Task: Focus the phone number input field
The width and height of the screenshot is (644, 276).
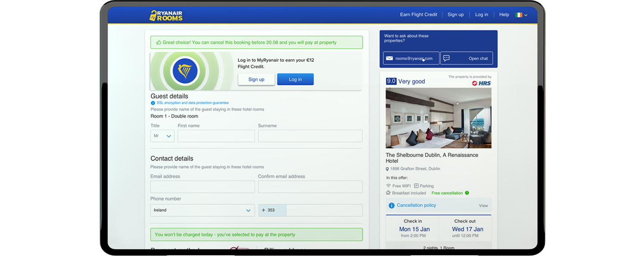Action: (x=324, y=210)
